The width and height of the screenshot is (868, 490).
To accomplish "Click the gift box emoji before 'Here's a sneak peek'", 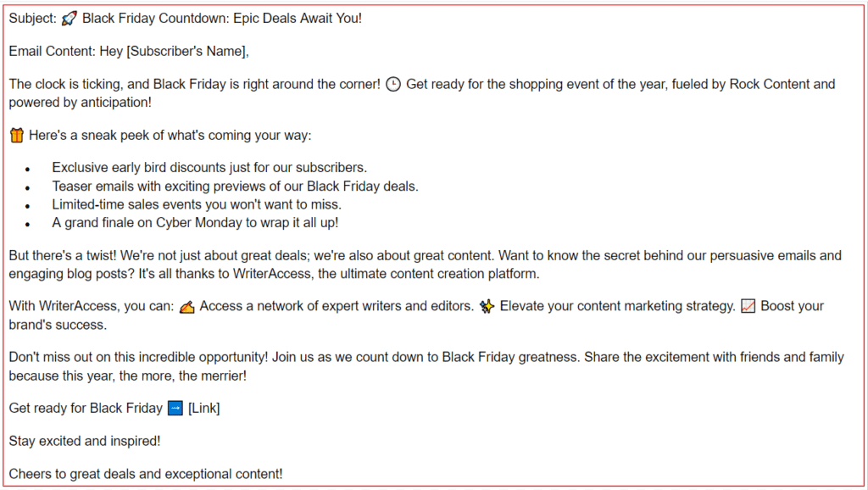I will click(17, 136).
